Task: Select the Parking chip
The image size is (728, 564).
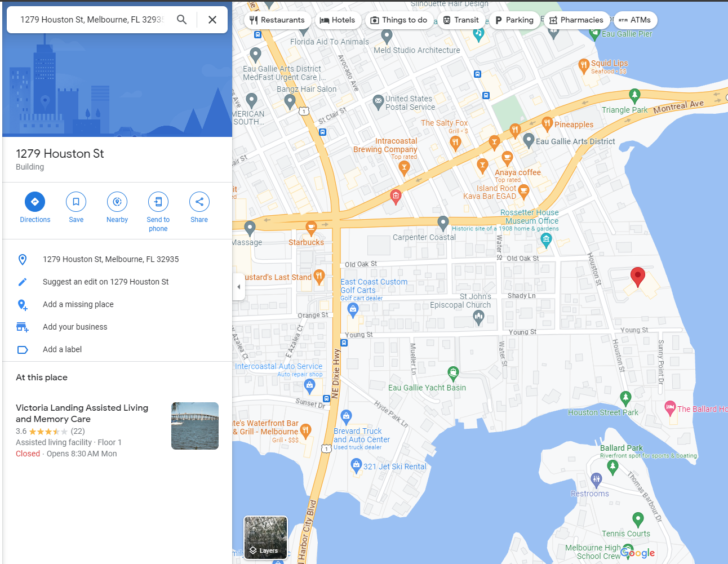Action: pos(514,20)
